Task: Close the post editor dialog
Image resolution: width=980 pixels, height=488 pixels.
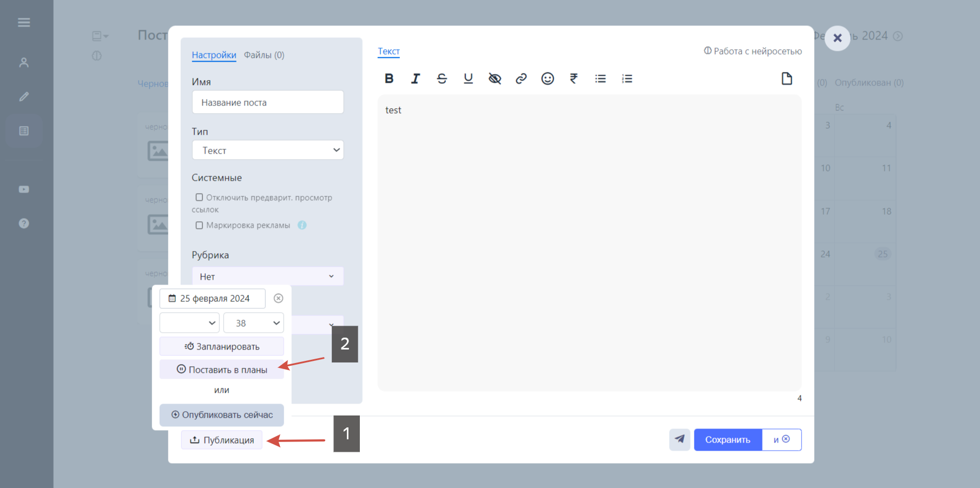Action: [837, 38]
